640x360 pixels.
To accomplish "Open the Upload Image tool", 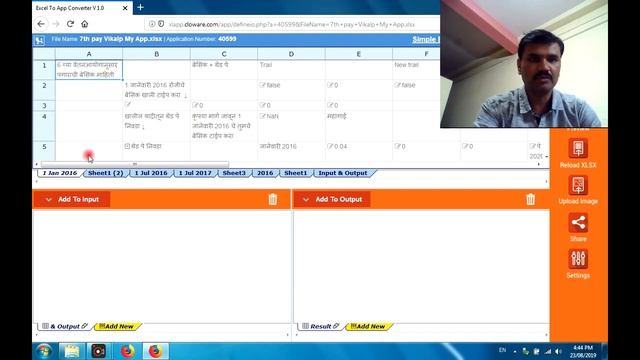I will click(578, 185).
